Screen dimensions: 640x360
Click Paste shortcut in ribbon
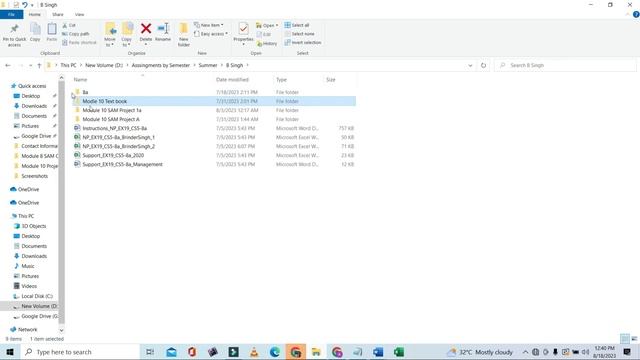[x=80, y=42]
